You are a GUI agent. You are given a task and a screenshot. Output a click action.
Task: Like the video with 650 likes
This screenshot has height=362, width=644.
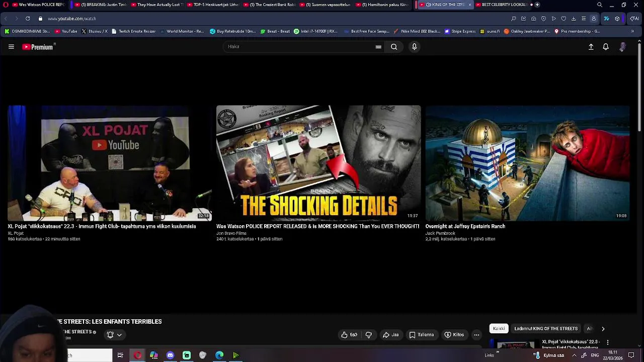(349, 335)
